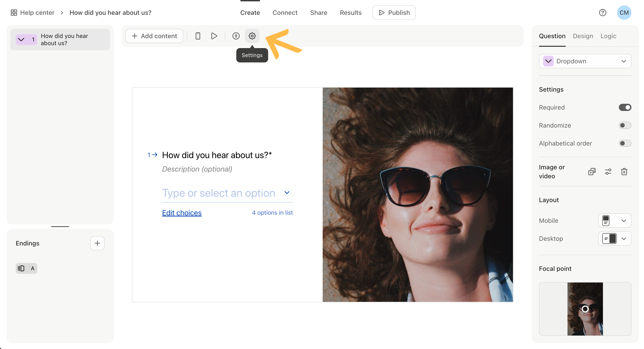This screenshot has height=349, width=644.
Task: Open the help question mark icon
Action: (x=602, y=13)
